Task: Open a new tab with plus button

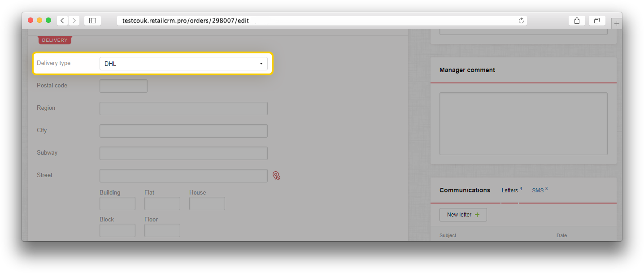Action: (617, 23)
